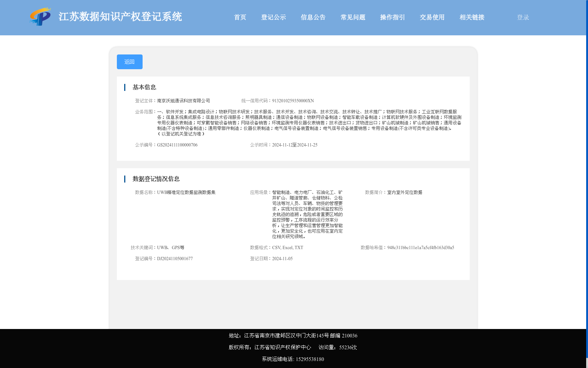This screenshot has height=368, width=588.
Task: Open the 信息公告 menu
Action: pyautogui.click(x=313, y=17)
